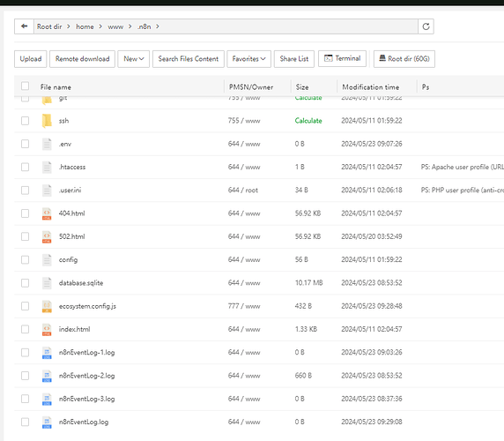504x441 pixels.
Task: Toggle the select-all checkbox in header
Action: 25,86
